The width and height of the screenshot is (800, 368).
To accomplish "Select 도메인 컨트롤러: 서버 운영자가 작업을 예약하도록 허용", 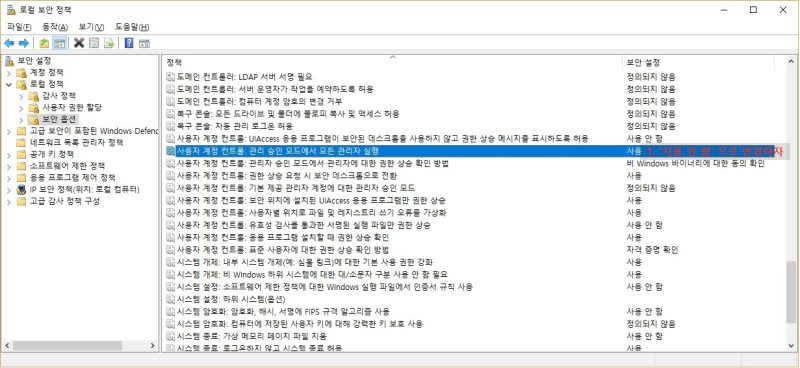I will (x=275, y=89).
